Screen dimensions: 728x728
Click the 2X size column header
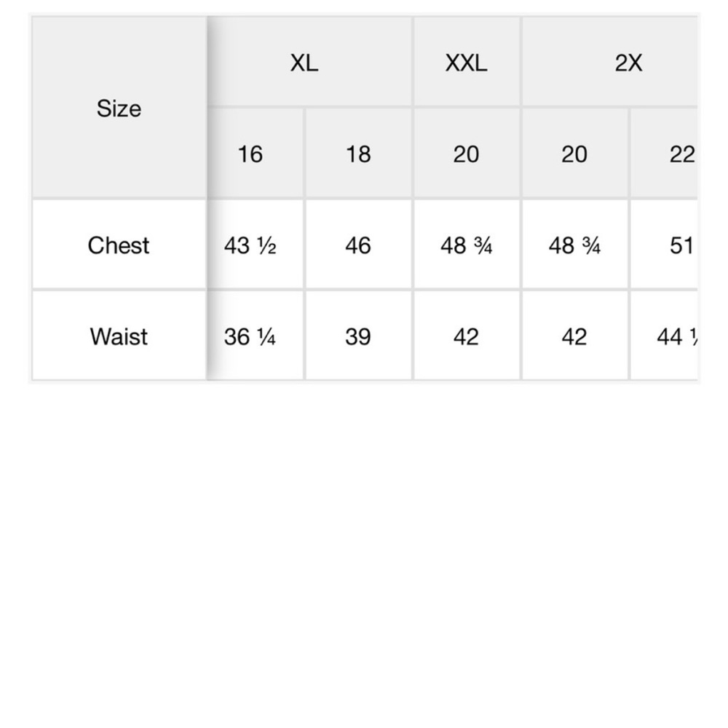pos(628,63)
